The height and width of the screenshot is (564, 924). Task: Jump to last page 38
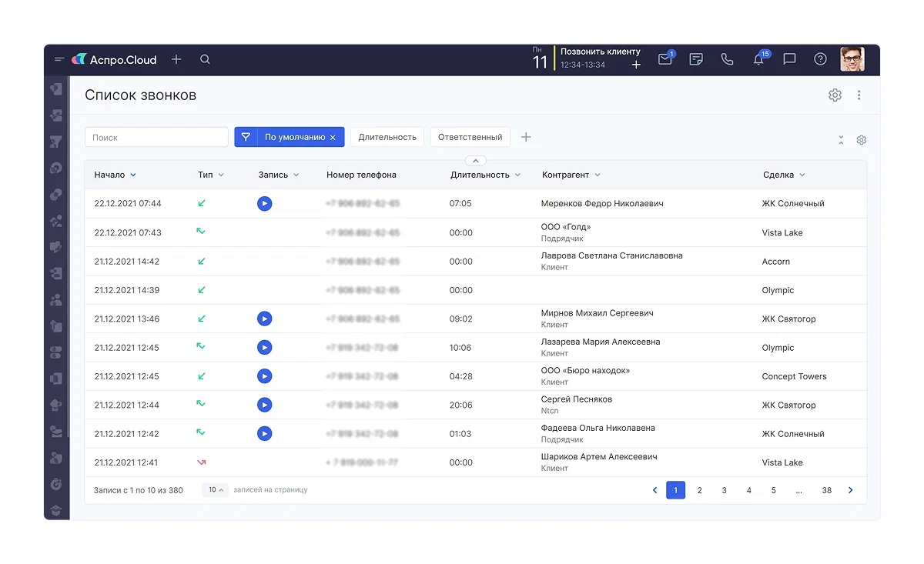tap(826, 490)
